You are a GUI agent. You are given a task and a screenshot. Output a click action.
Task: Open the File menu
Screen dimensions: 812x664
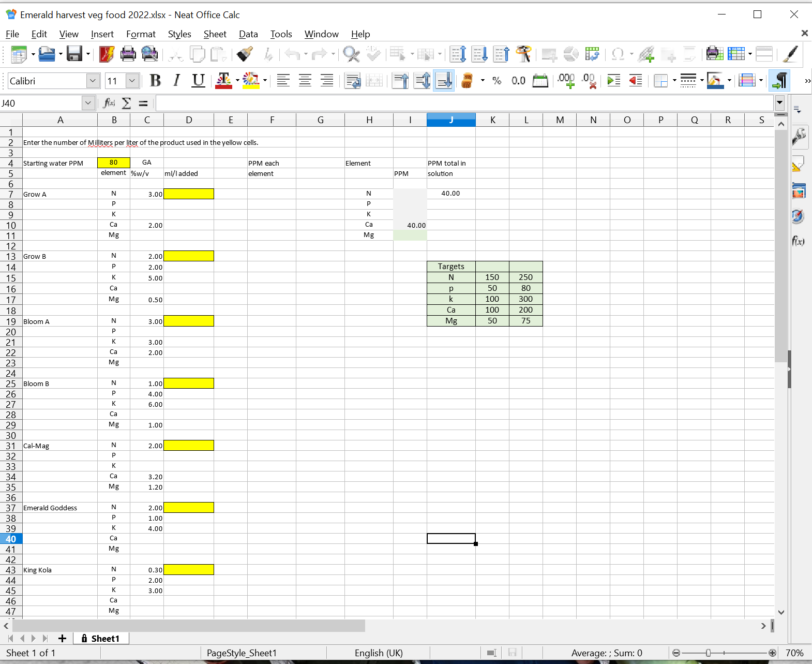(x=12, y=34)
